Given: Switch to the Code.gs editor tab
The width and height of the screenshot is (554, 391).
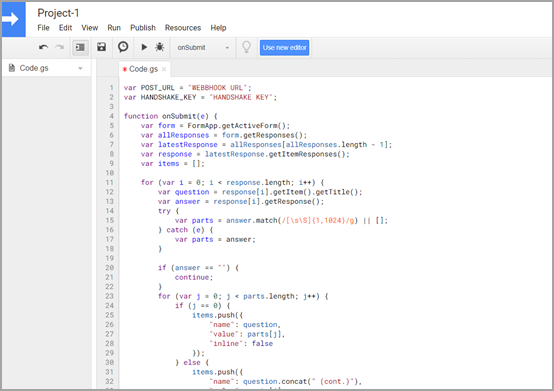Looking at the screenshot, I should point(143,69).
